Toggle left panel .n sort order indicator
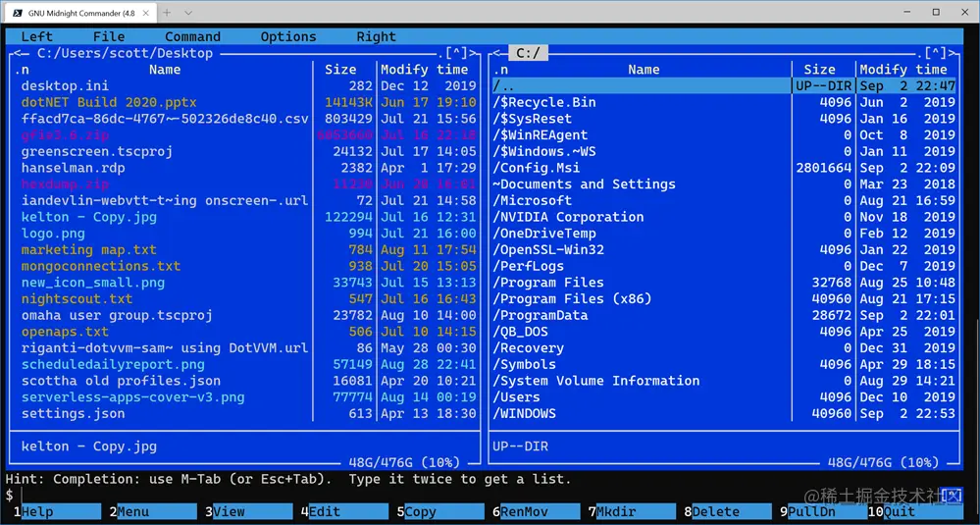 pos(22,70)
